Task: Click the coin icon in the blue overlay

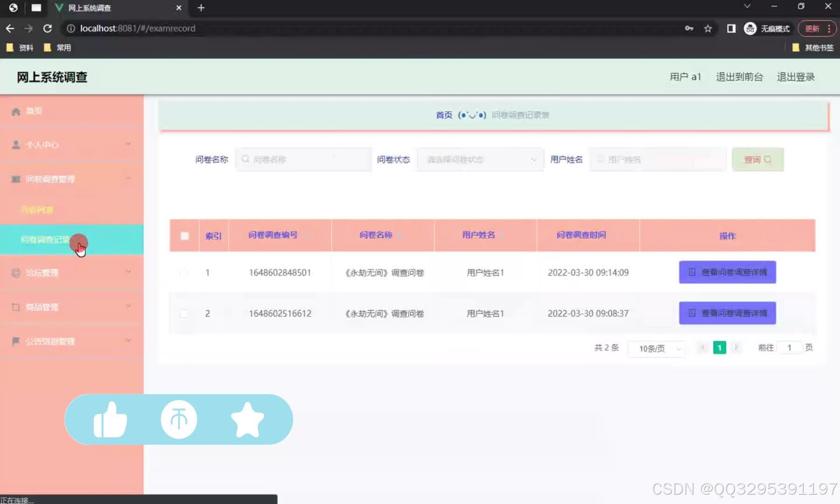Action: pyautogui.click(x=179, y=419)
